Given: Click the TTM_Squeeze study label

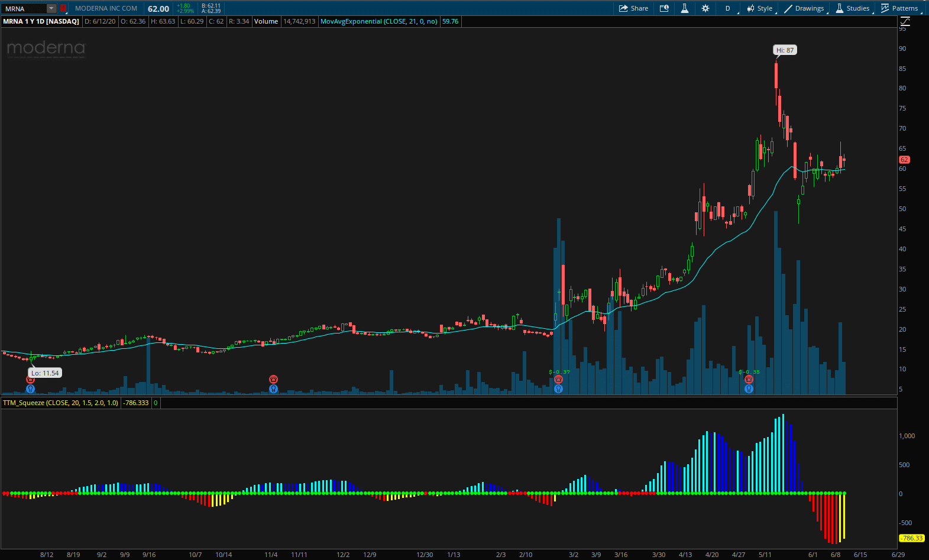Looking at the screenshot, I should pyautogui.click(x=60, y=403).
